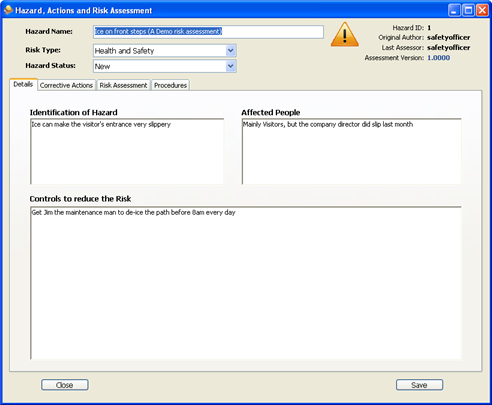Select the Health and Safety combo box
The height and width of the screenshot is (405, 492).
coord(165,51)
